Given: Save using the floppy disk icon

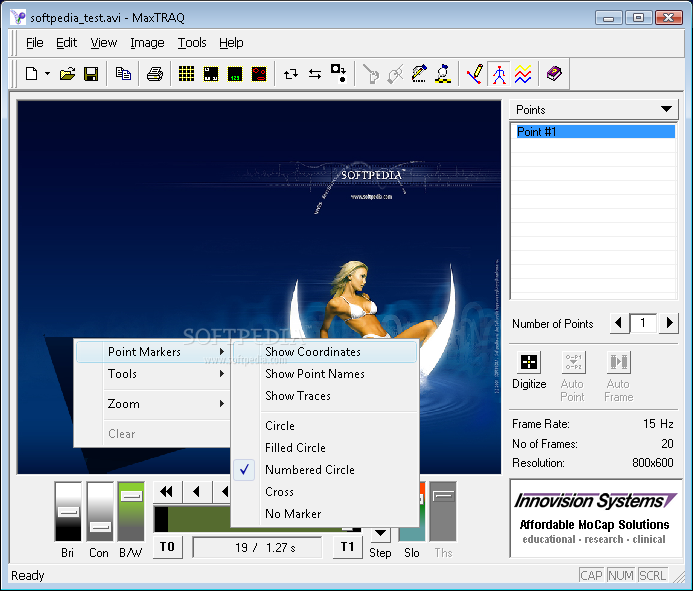Looking at the screenshot, I should pyautogui.click(x=90, y=74).
